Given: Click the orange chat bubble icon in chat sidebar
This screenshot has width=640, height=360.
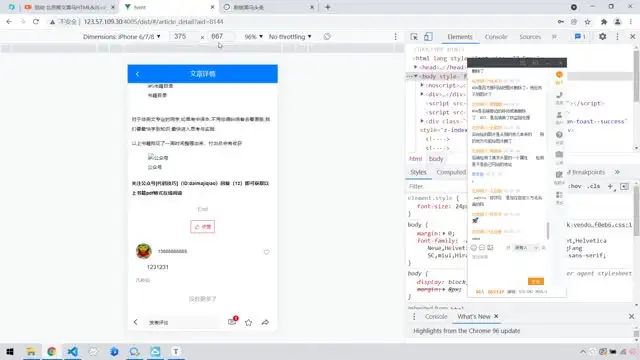Looking at the screenshot, I should pyautogui.click(x=559, y=75).
